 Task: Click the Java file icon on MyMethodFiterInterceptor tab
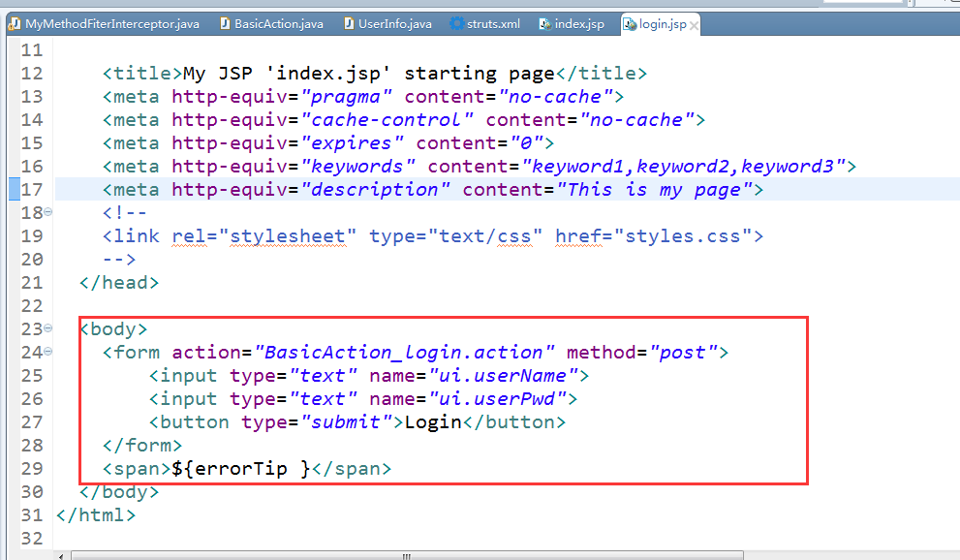15,24
